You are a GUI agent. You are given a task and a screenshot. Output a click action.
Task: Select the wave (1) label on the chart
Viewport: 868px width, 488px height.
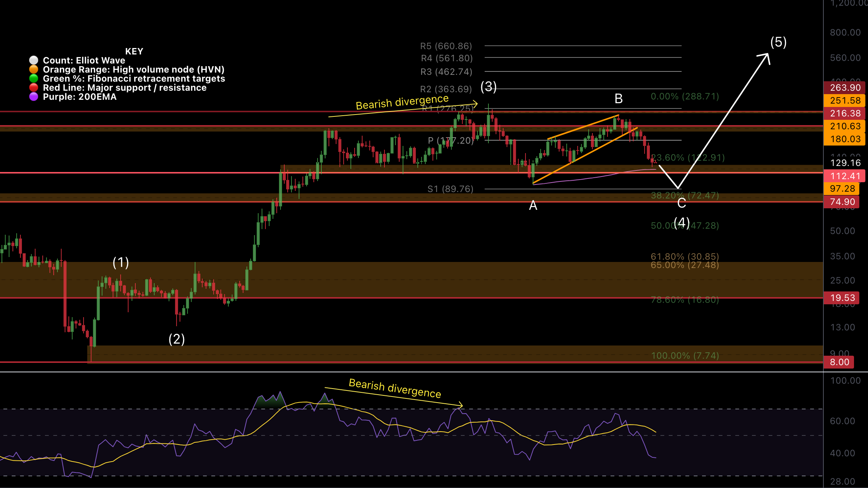(x=120, y=262)
